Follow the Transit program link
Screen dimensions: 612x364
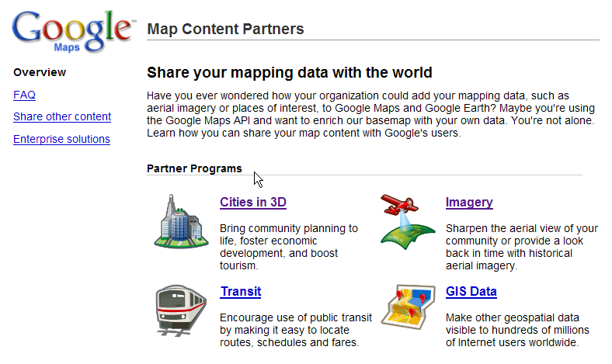(241, 292)
